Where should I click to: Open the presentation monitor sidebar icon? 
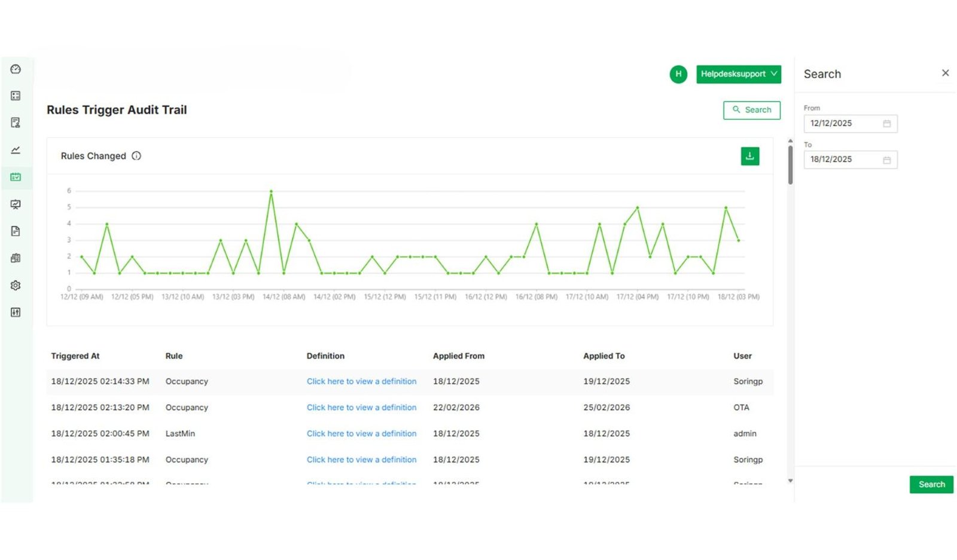16,204
